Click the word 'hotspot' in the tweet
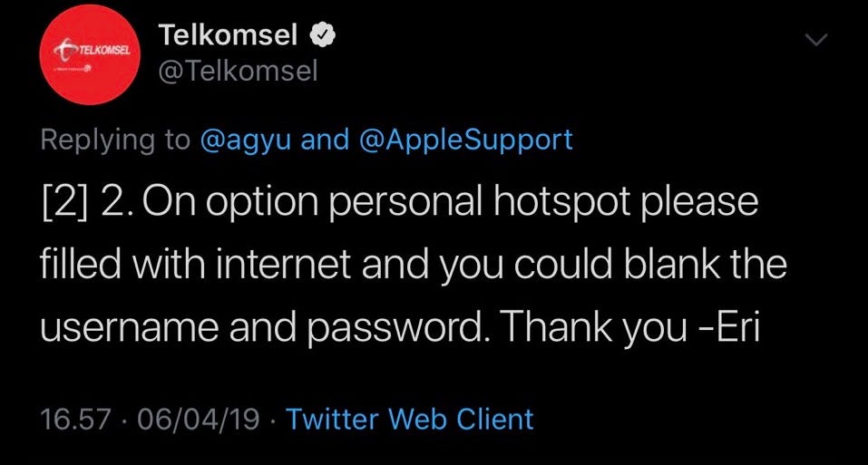Image resolution: width=868 pixels, height=465 pixels. tap(561, 201)
